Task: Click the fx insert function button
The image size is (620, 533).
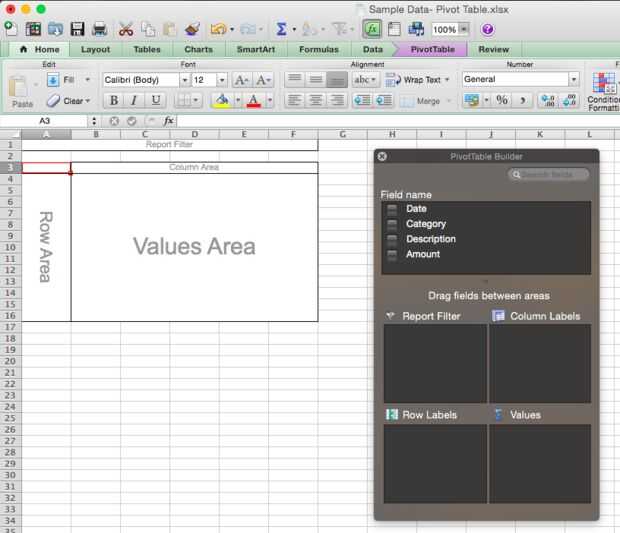Action: click(x=169, y=121)
